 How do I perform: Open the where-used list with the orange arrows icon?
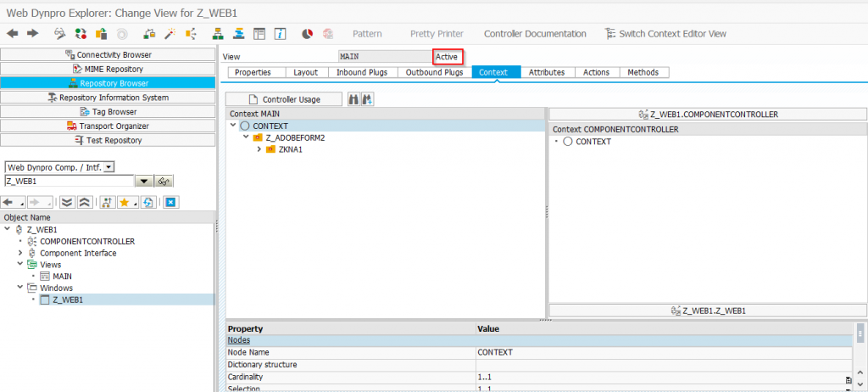click(191, 34)
